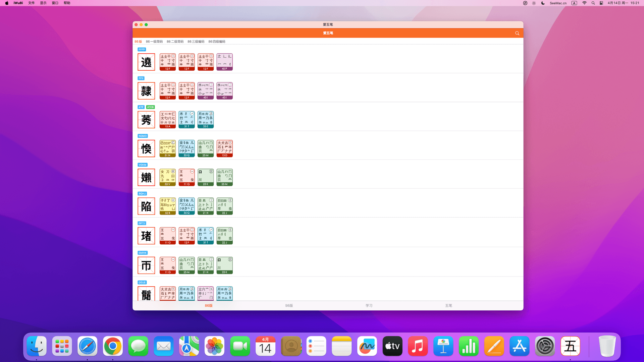Click the 23 K card in the 帀 row
Image resolution: width=644 pixels, height=362 pixels.
(224, 265)
